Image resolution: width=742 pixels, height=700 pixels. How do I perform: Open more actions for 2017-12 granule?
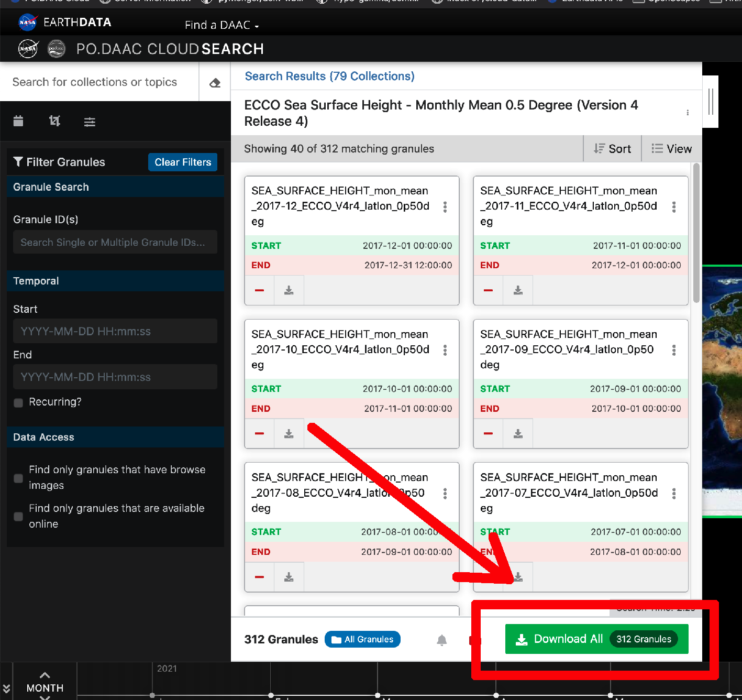(445, 207)
